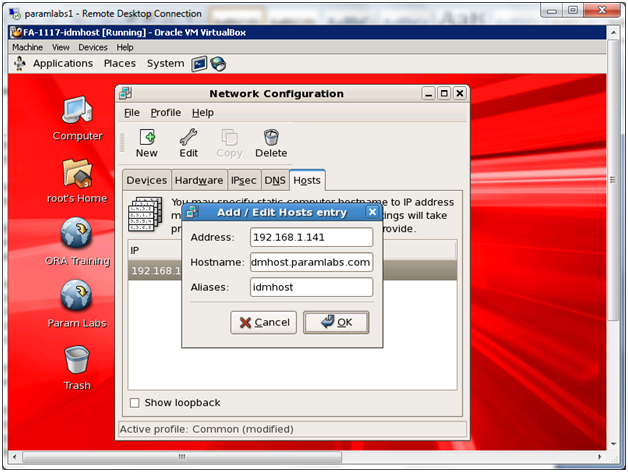Screen dimensions: 628x472
Task: Open the File menu in Network Configuration
Action: click(132, 113)
